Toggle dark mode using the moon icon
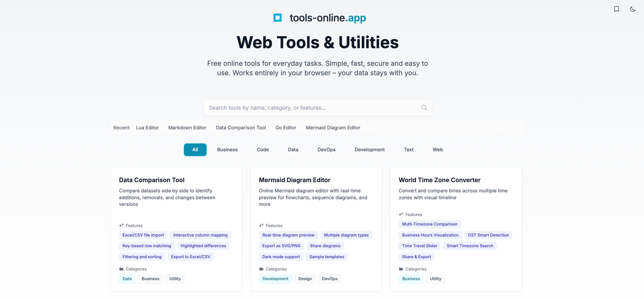 pyautogui.click(x=632, y=9)
